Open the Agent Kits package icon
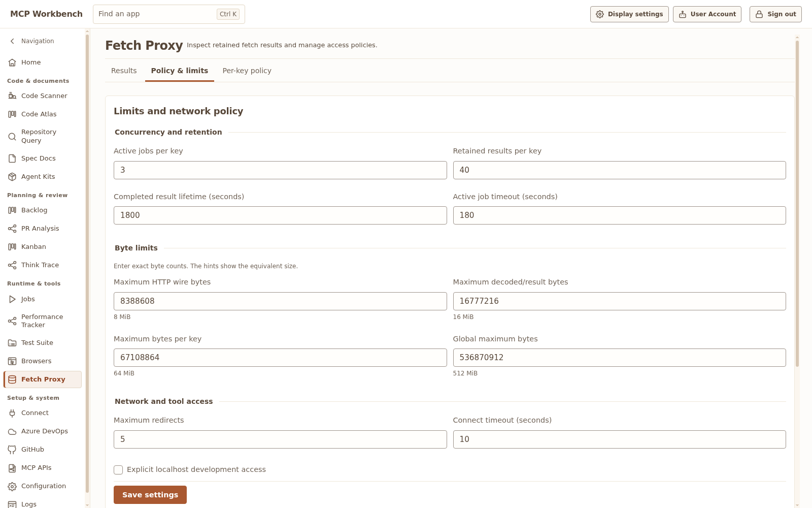This screenshot has width=812, height=508. [12, 177]
